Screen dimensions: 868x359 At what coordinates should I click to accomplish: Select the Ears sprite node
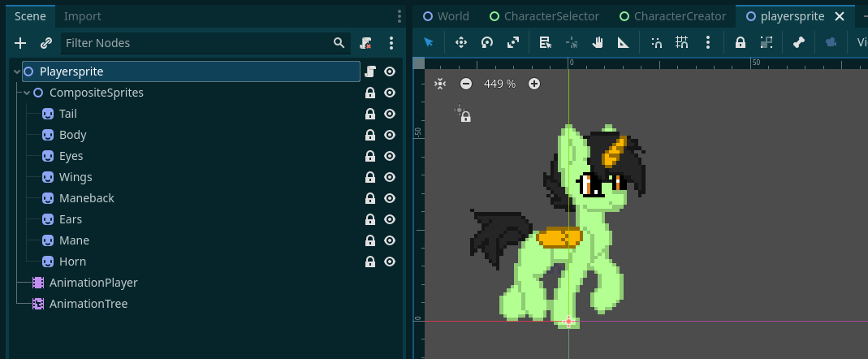coord(71,219)
